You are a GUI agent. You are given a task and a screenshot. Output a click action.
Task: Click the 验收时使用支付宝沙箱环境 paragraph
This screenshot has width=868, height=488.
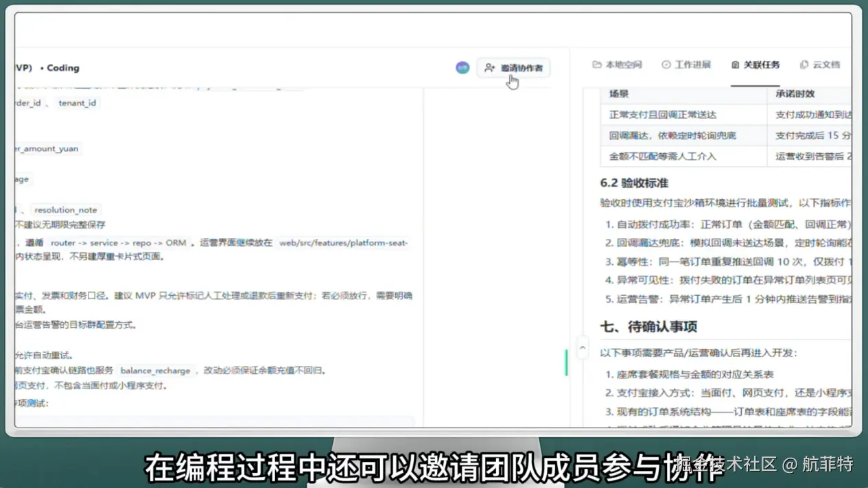(726, 203)
